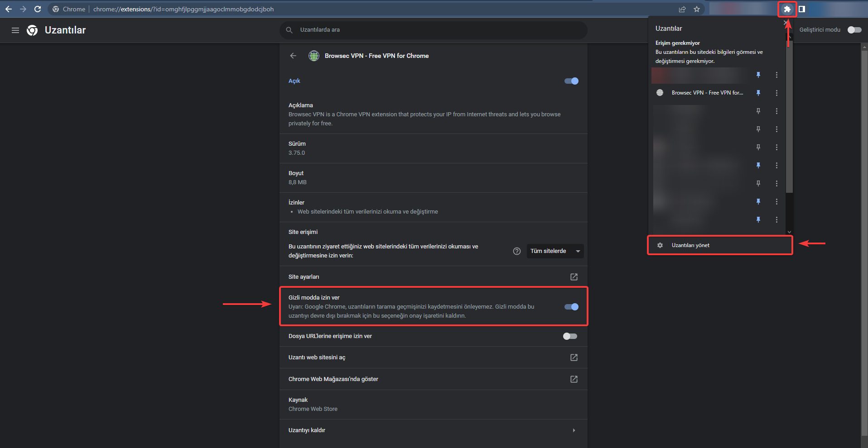The image size is (868, 448).
Task: Open the external-link icon for Uzantı web sitesini aç
Action: [574, 357]
